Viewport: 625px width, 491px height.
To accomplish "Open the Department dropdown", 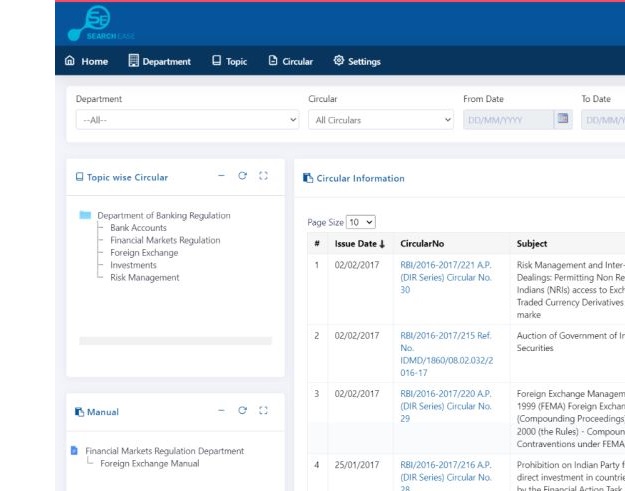I will (x=187, y=120).
